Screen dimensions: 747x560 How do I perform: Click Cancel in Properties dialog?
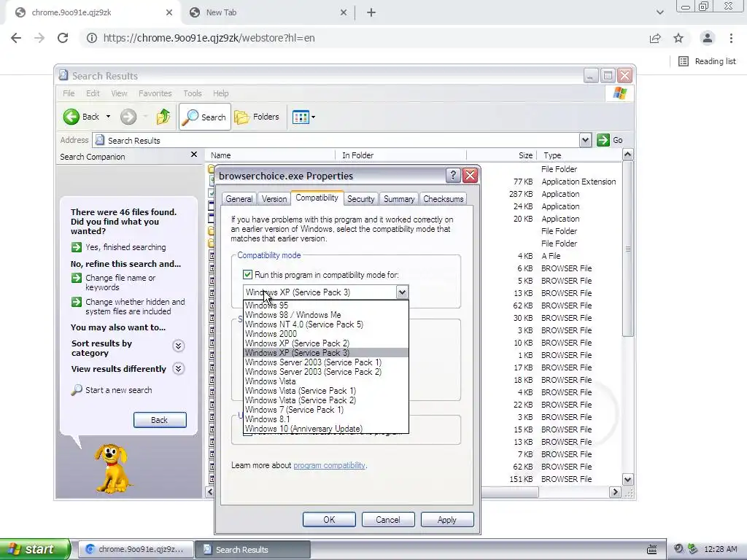[388, 519]
